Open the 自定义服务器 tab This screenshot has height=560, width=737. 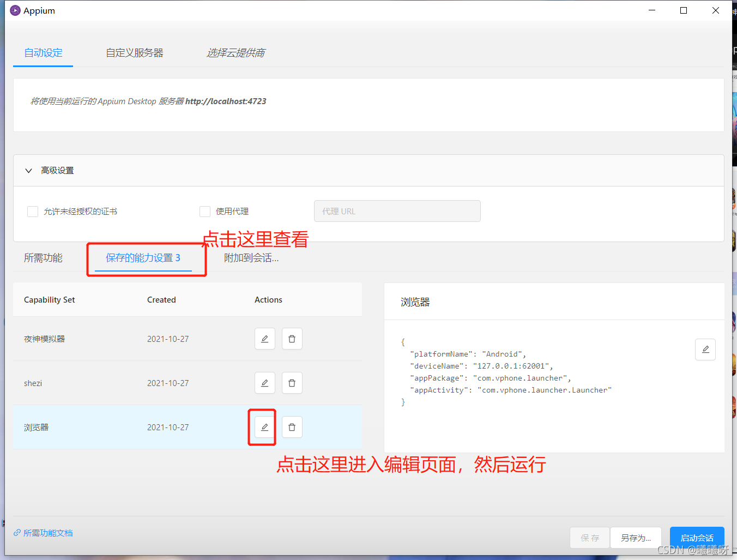135,53
